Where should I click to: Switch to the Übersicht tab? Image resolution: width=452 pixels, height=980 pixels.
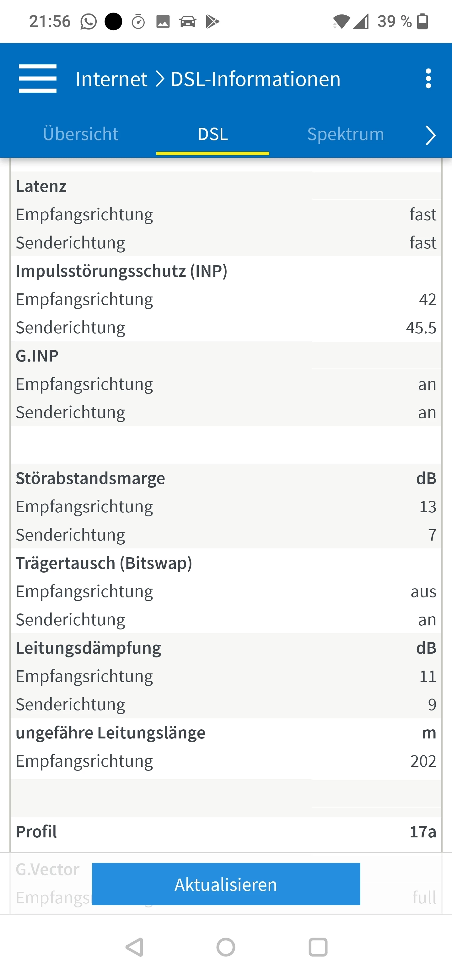click(x=81, y=134)
